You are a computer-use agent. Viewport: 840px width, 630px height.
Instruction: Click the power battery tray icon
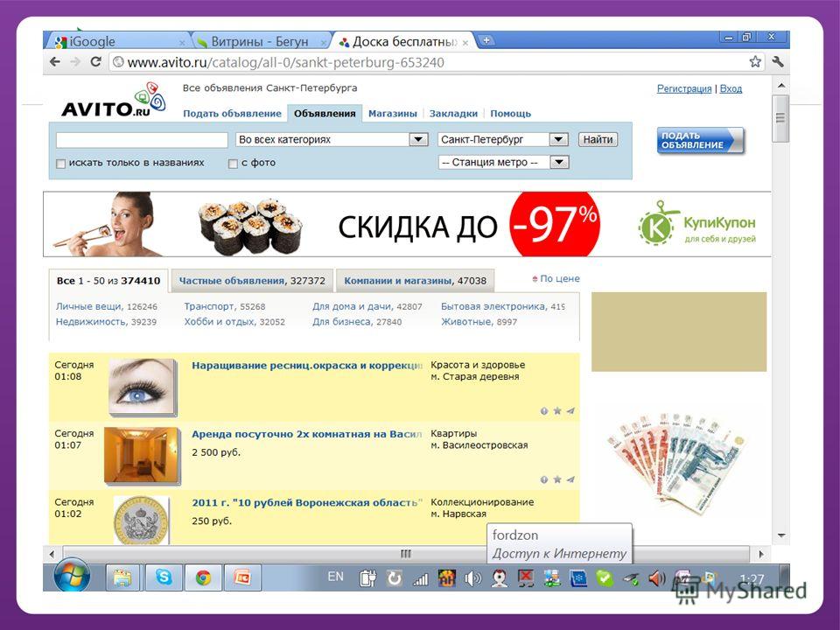pos(368,578)
